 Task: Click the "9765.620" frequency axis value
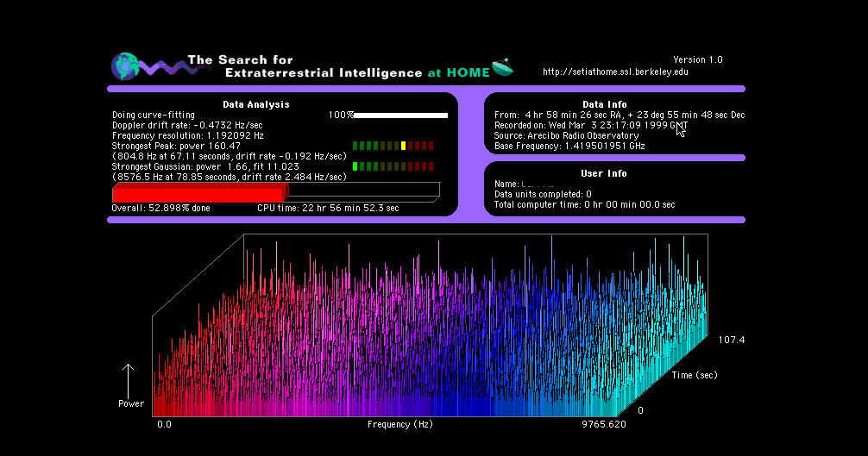(x=604, y=424)
